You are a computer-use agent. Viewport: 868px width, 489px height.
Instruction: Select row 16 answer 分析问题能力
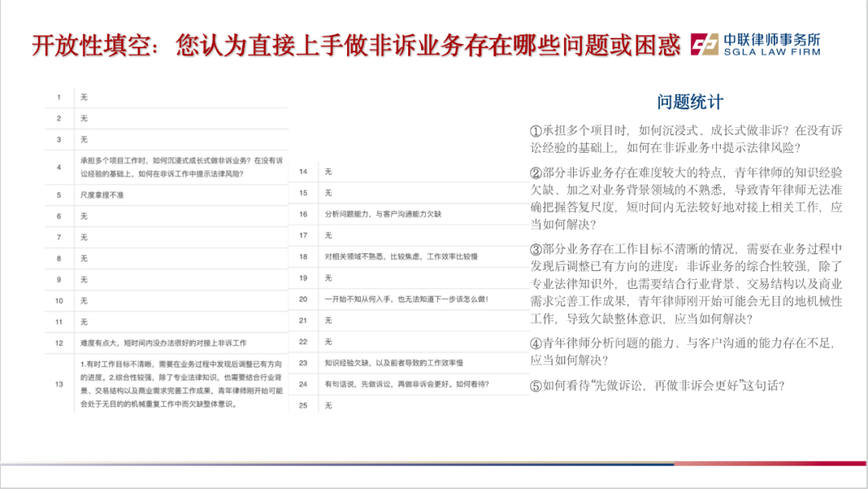[383, 214]
